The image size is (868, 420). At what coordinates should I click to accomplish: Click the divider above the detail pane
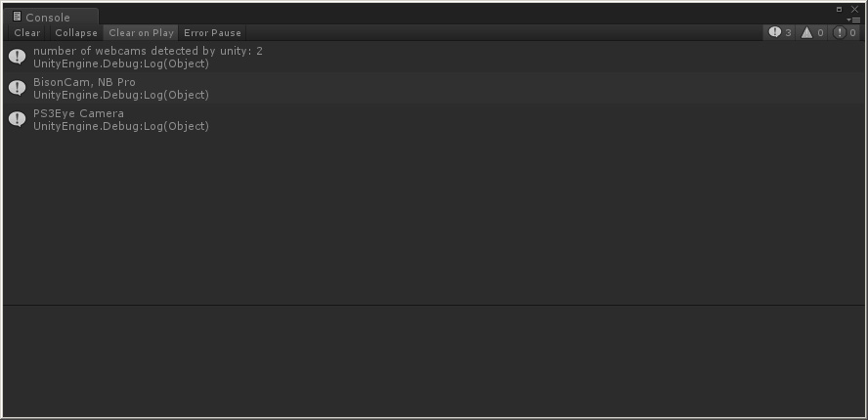tap(433, 305)
